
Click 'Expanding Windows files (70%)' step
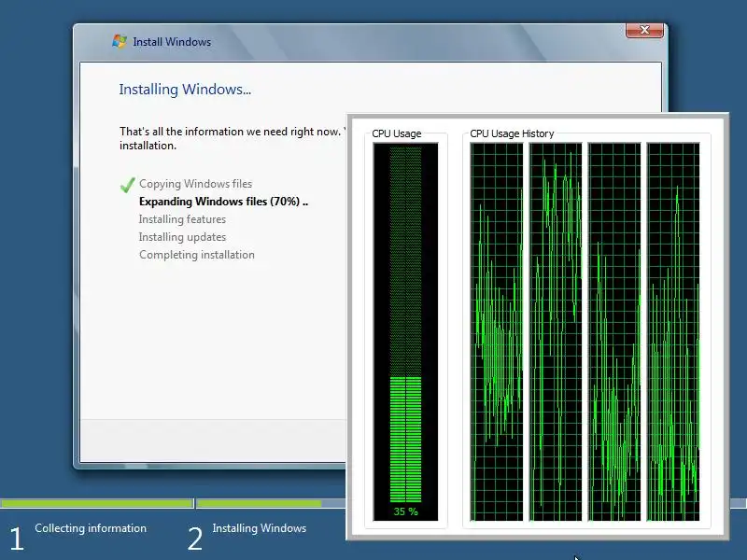tap(223, 202)
